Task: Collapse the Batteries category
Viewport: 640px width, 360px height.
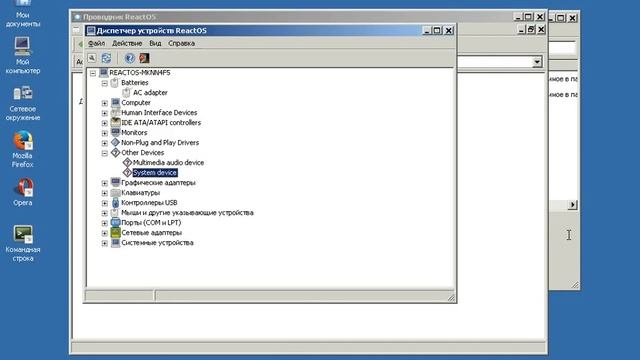Action: pyautogui.click(x=104, y=83)
